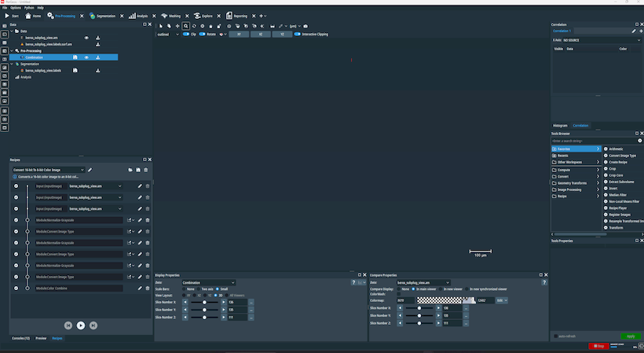Open the recipe selection dropdown

pyautogui.click(x=48, y=170)
